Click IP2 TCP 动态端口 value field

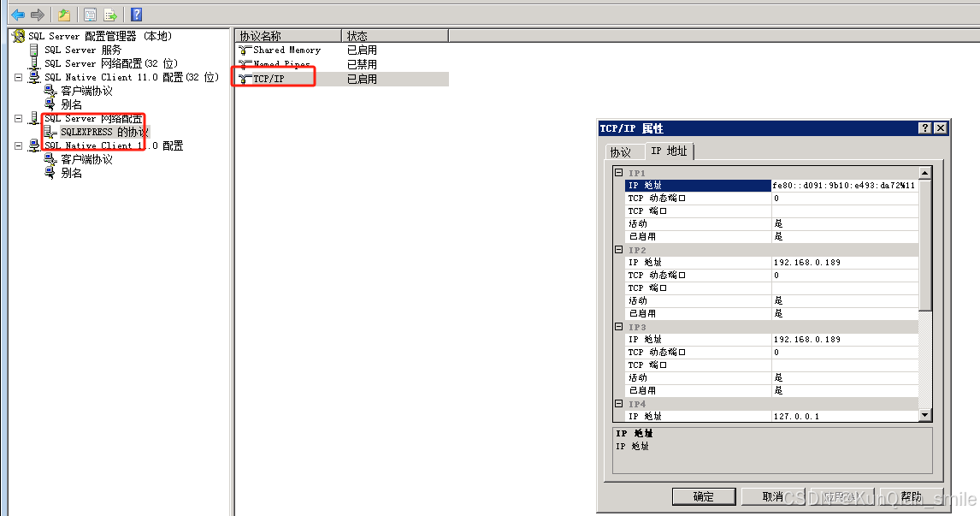click(845, 276)
